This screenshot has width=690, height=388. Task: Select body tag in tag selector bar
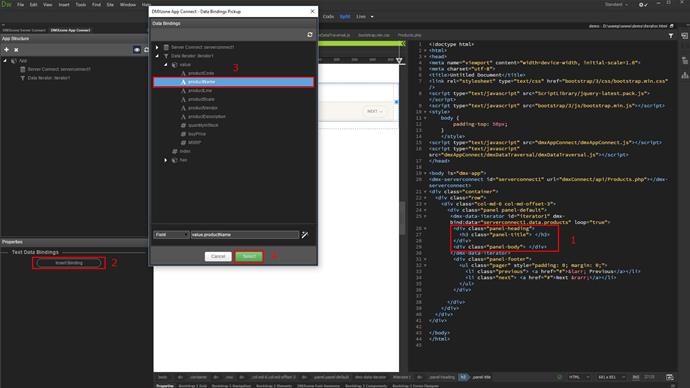pos(163,377)
